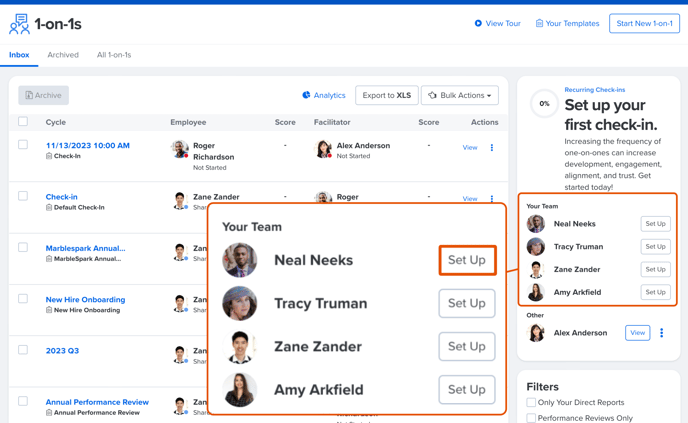
Task: Switch to the Archived tab
Action: pyautogui.click(x=63, y=55)
